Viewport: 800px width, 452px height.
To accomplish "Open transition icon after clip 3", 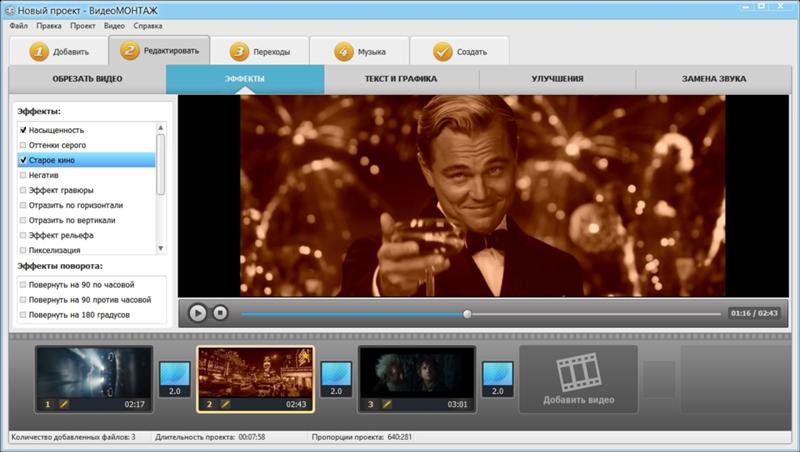I will pos(497,379).
